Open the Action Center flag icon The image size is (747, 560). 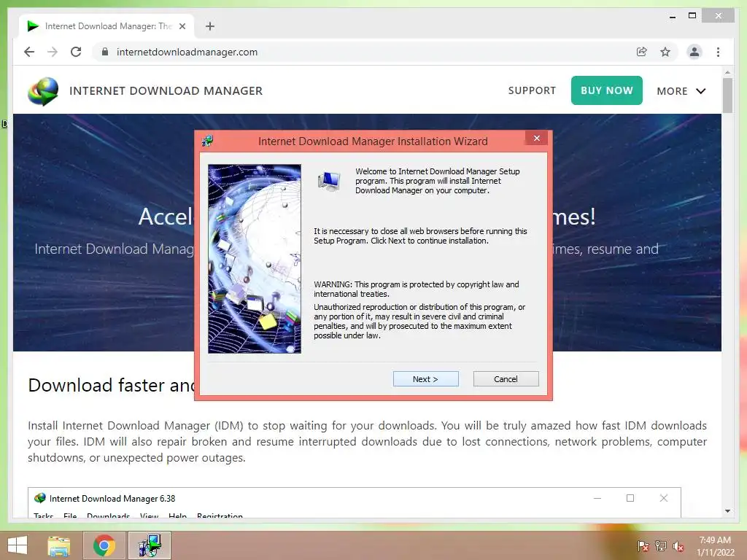click(x=643, y=546)
